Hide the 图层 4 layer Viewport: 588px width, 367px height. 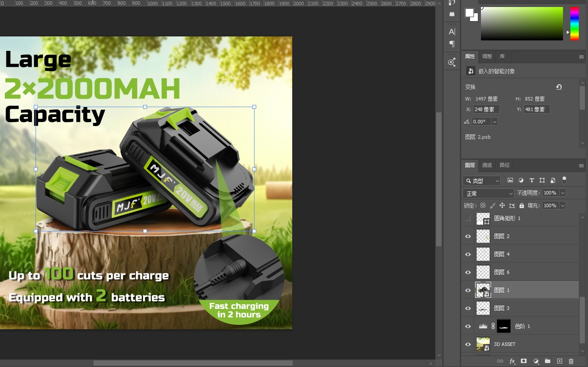(x=468, y=254)
